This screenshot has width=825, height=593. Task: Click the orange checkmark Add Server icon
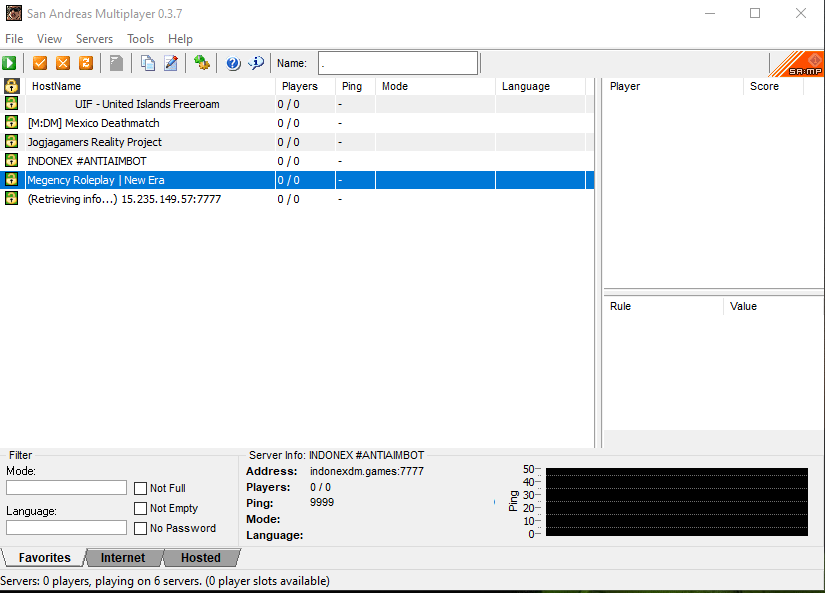(x=40, y=63)
